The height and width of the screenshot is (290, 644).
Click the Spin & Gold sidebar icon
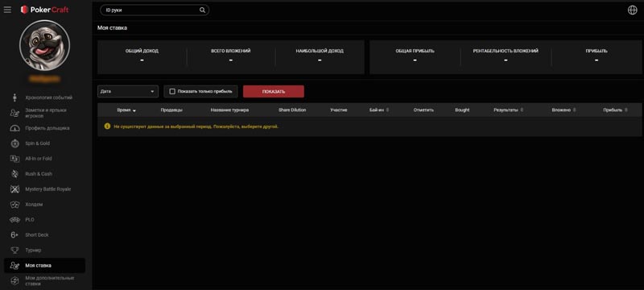[14, 143]
